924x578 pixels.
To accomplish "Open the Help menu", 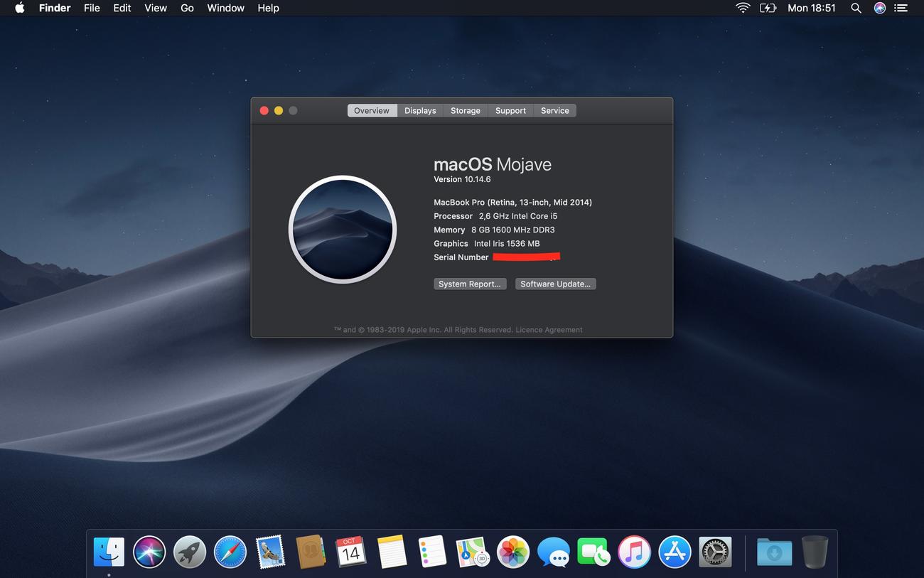I will (x=268, y=8).
